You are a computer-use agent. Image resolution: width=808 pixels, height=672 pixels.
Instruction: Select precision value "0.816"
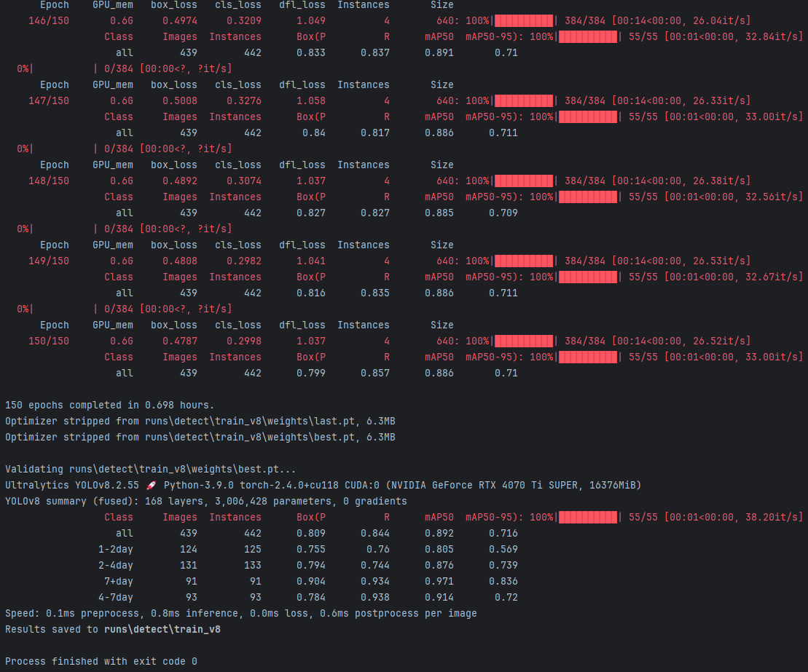pos(310,293)
